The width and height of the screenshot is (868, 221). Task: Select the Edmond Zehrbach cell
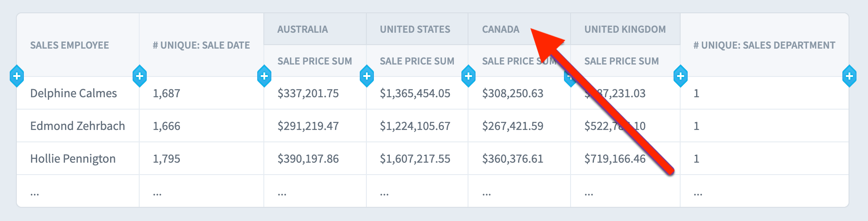point(78,126)
